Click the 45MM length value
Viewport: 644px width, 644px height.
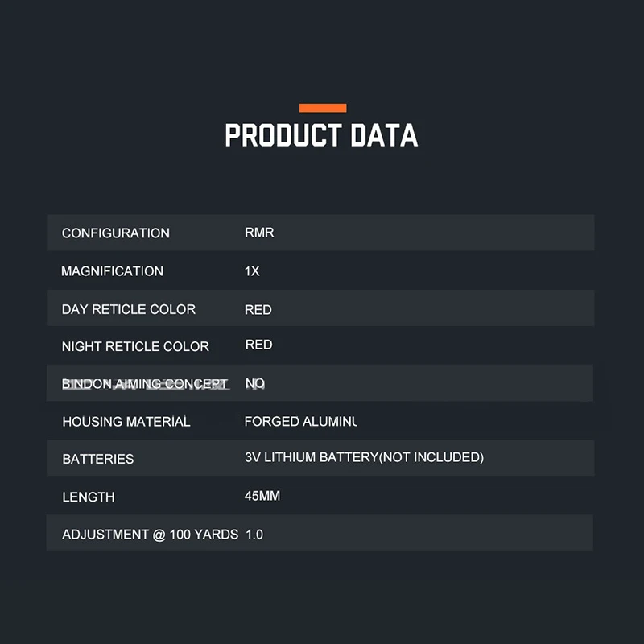coord(262,496)
